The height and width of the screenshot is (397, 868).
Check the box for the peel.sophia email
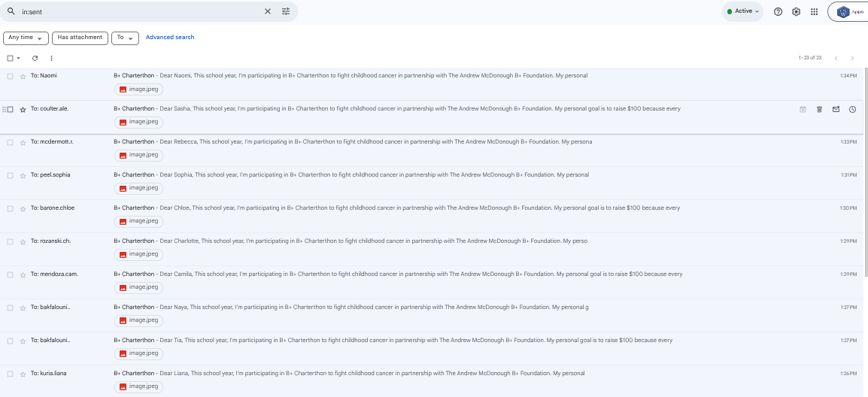click(11, 175)
